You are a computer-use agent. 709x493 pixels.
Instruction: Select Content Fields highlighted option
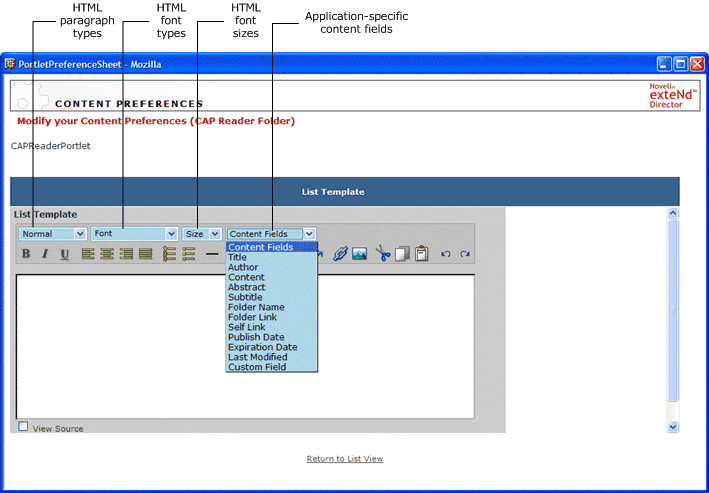click(x=271, y=247)
